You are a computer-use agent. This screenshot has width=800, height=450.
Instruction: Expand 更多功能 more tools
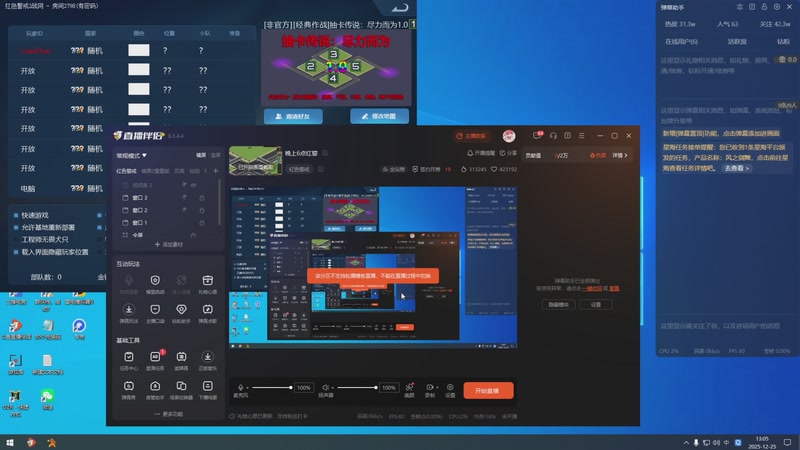168,414
